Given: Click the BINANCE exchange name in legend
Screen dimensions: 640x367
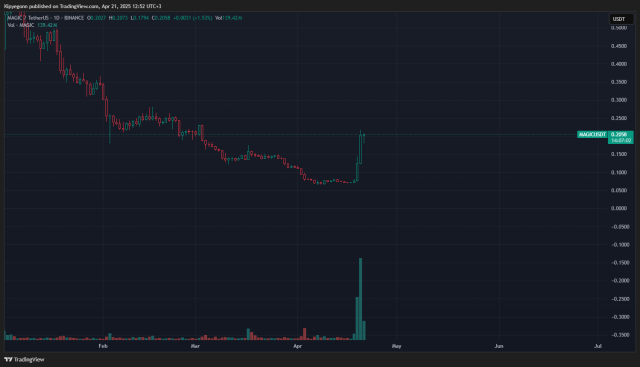Looking at the screenshot, I should click(74, 18).
